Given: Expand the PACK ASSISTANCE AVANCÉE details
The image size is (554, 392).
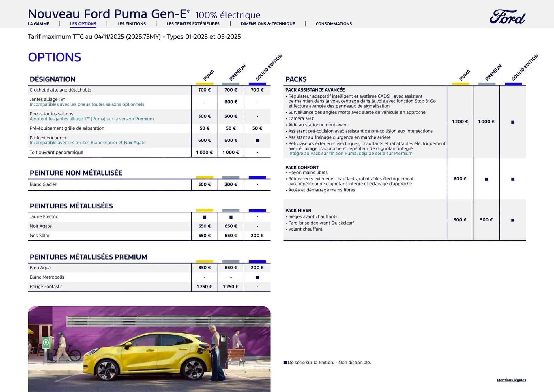Looking at the screenshot, I should coord(315,90).
